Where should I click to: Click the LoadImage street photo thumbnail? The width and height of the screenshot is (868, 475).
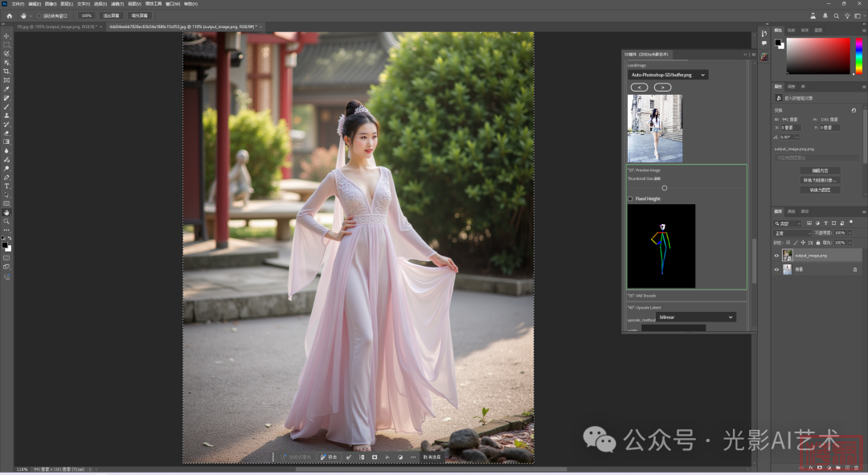655,129
